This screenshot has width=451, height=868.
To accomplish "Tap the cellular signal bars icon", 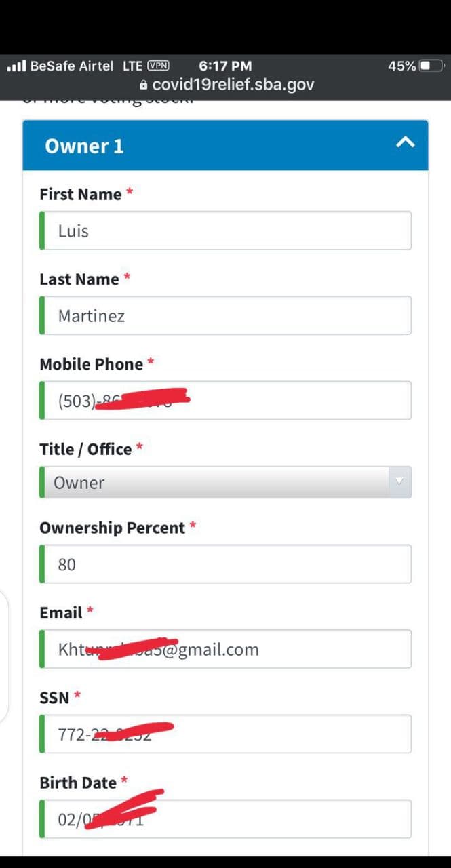I will 16,66.
